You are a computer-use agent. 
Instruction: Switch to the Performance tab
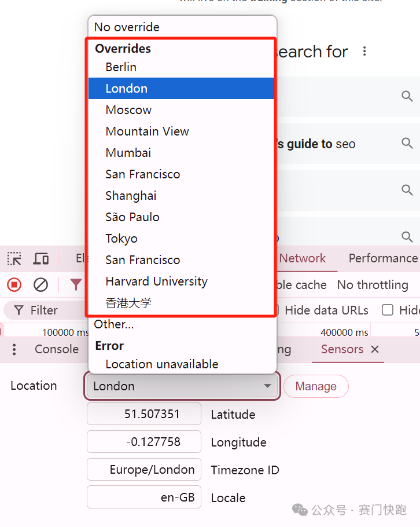(383, 258)
